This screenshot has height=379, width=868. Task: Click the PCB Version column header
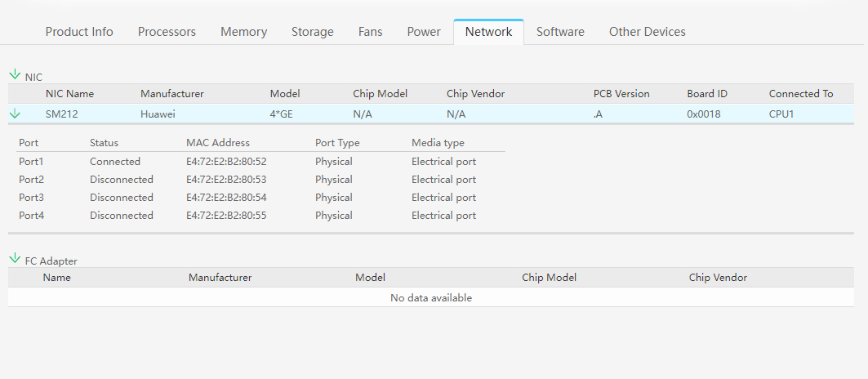pos(621,94)
